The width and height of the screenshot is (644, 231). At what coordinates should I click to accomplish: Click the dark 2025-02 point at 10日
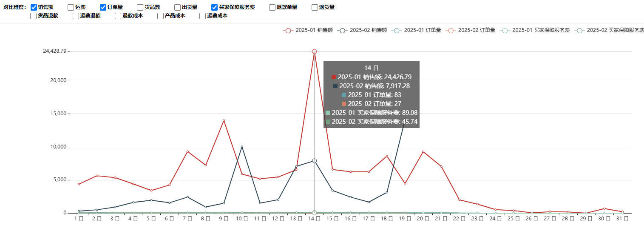point(242,147)
